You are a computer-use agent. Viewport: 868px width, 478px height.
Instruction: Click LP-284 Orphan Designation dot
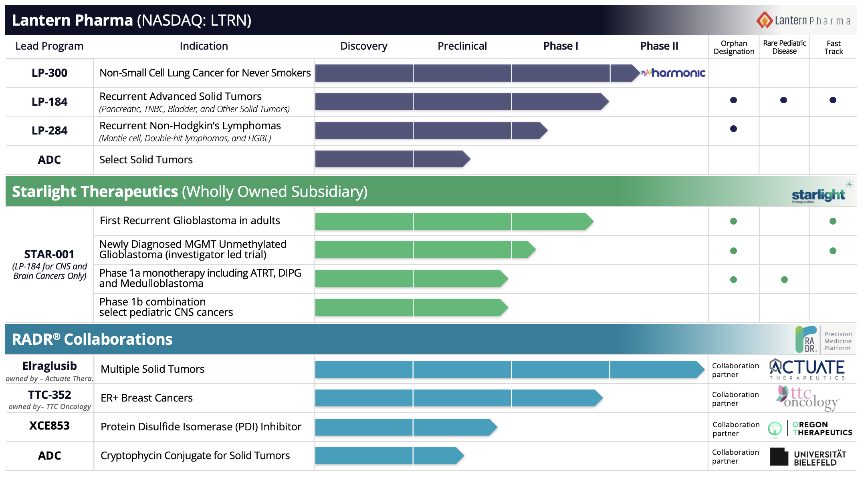pos(733,129)
